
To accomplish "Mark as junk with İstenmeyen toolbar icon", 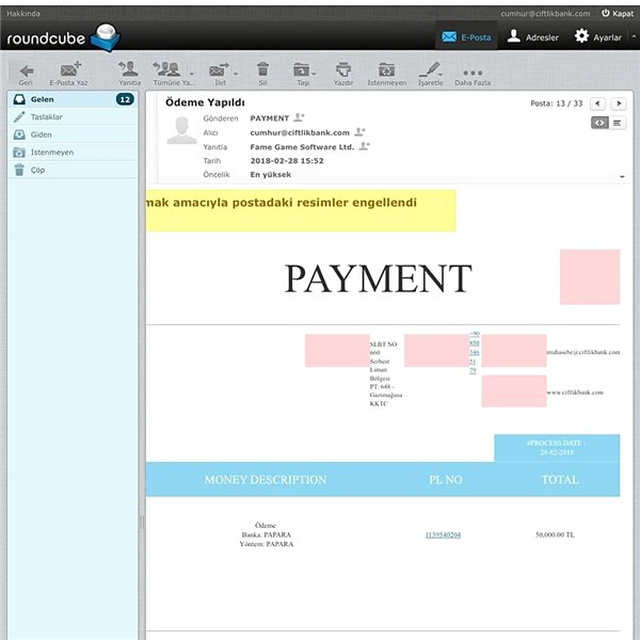I will pos(386,70).
